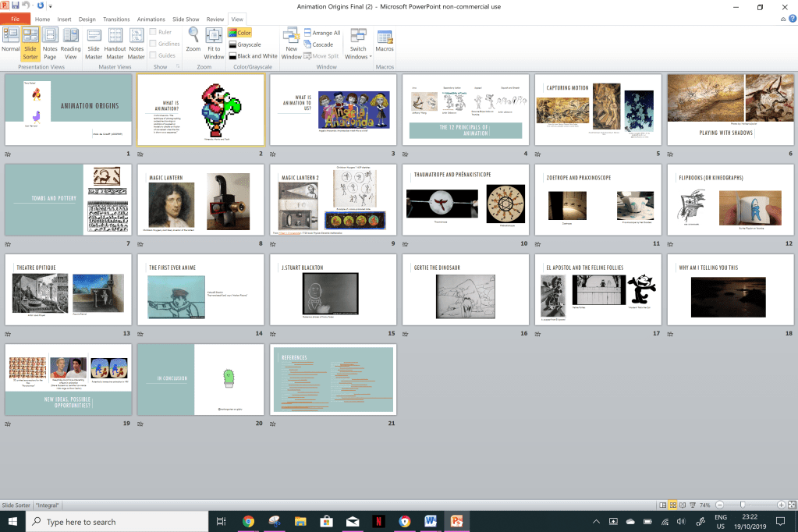Open the Transitions ribbon tab
This screenshot has height=532, width=798.
pyautogui.click(x=116, y=19)
